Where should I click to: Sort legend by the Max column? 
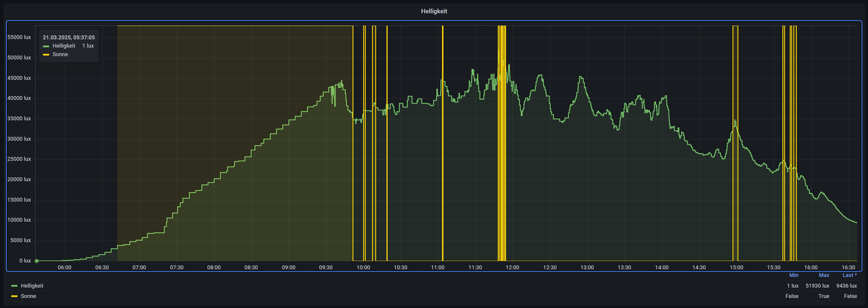click(823, 275)
